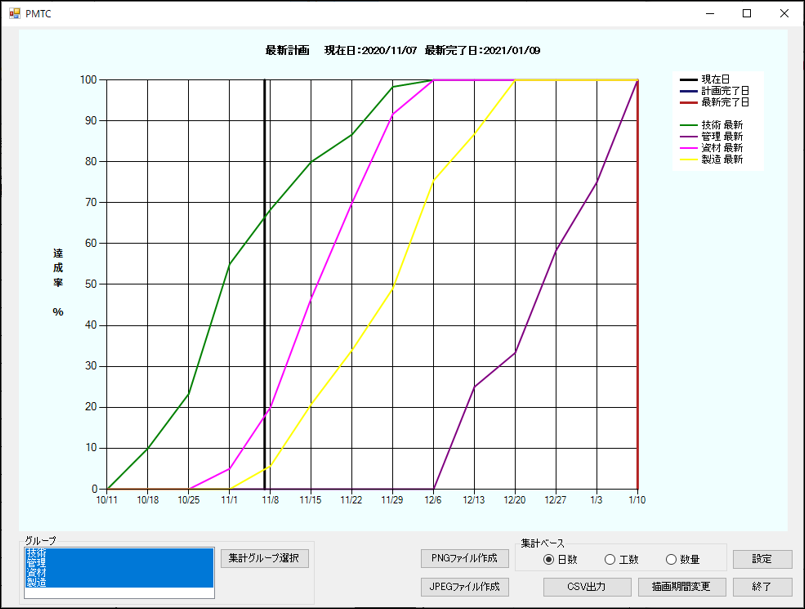Click the 集計グループ選択 button
This screenshot has width=805, height=609.
(x=264, y=558)
